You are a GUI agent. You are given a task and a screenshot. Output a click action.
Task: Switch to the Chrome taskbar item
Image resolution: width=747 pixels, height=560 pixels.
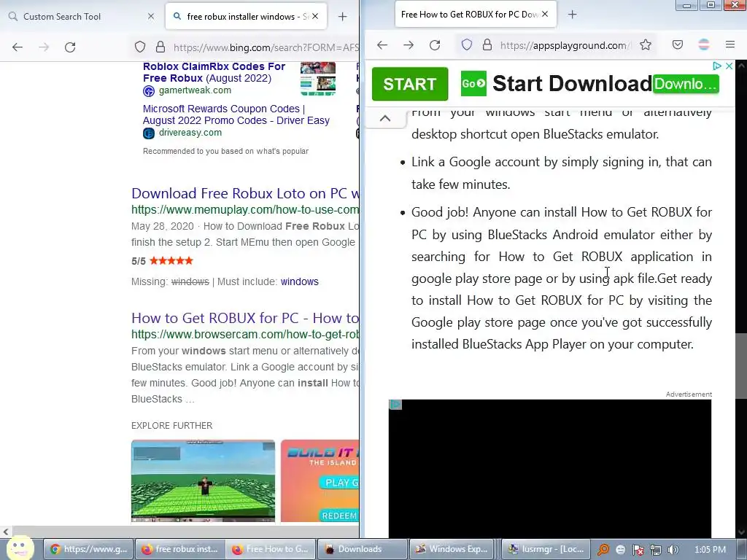(x=88, y=549)
